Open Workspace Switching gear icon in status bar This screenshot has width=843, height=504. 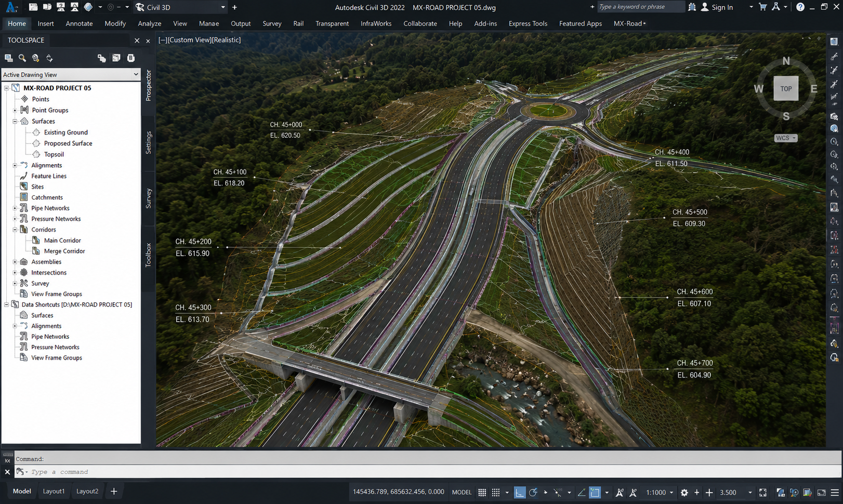point(684,492)
